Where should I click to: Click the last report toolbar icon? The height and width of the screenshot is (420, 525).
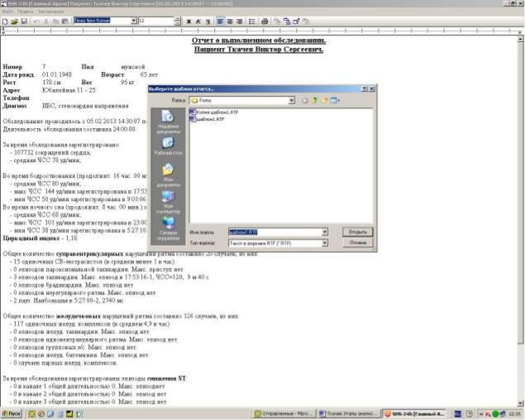point(305,21)
